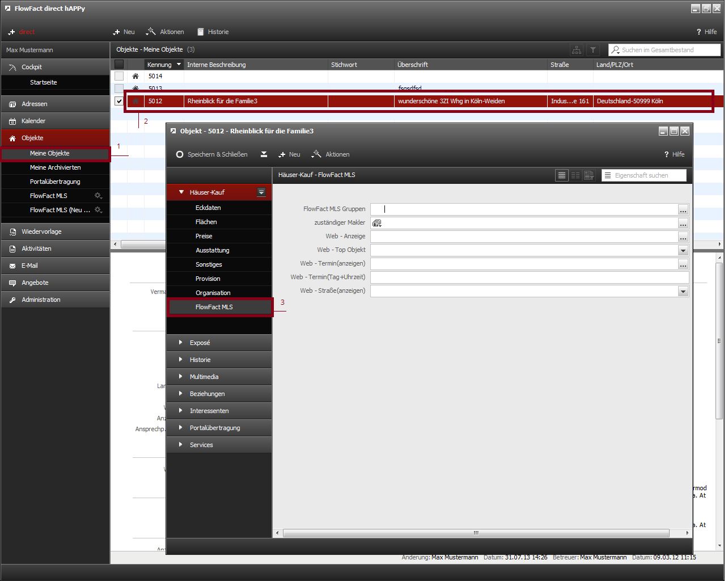Select Provision in Häuser-Kauf list
Screen dimensions: 728x581
point(219,279)
